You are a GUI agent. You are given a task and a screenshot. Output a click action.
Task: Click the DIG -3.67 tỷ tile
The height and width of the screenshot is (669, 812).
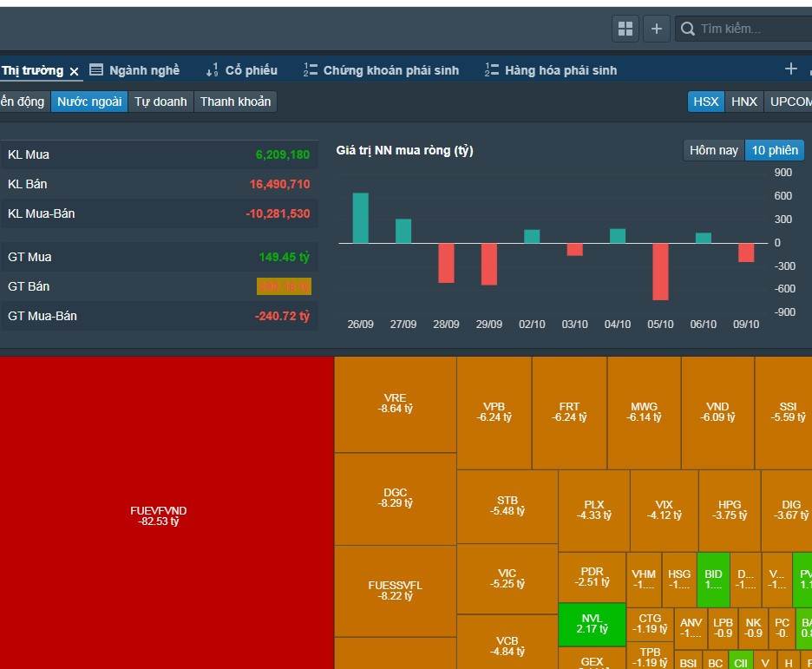787,510
